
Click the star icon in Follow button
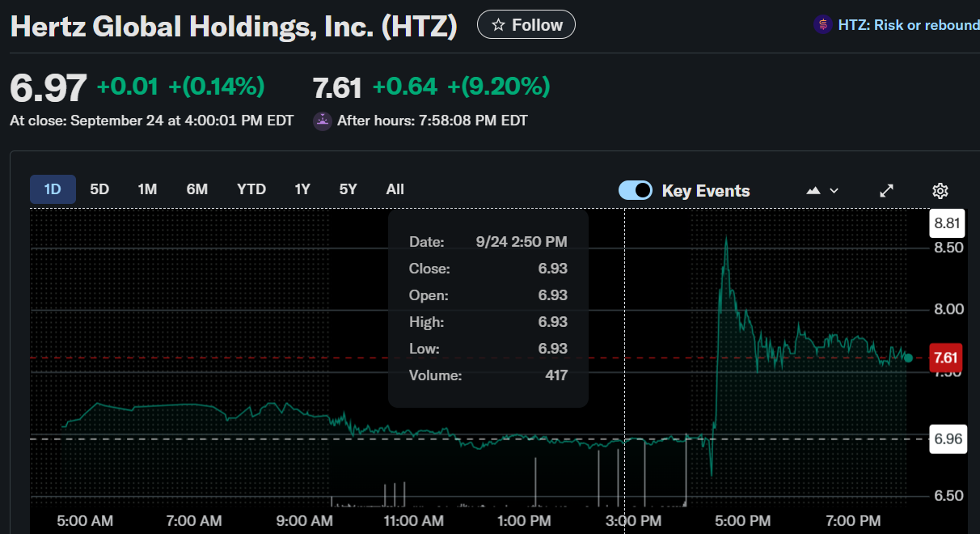(x=498, y=25)
